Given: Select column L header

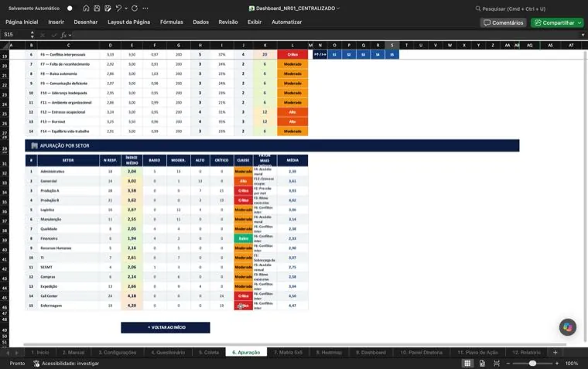Looking at the screenshot, I should (292, 46).
